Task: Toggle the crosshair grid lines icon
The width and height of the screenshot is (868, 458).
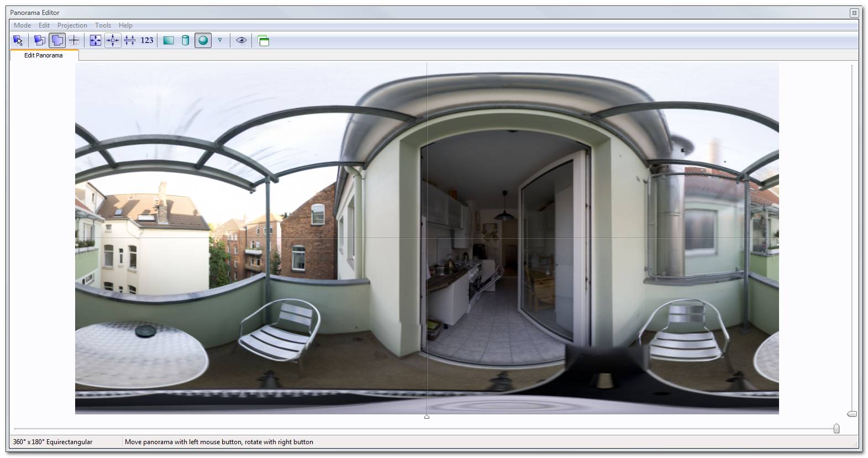Action: point(73,40)
